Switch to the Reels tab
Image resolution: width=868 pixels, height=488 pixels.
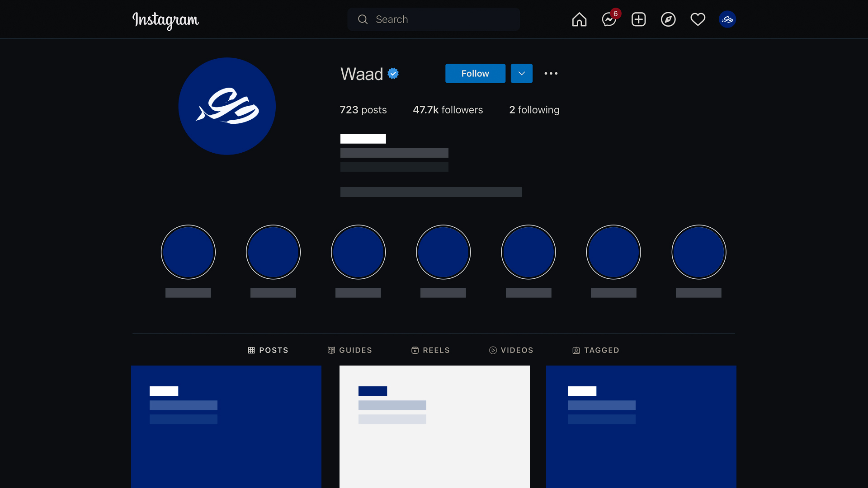click(430, 350)
